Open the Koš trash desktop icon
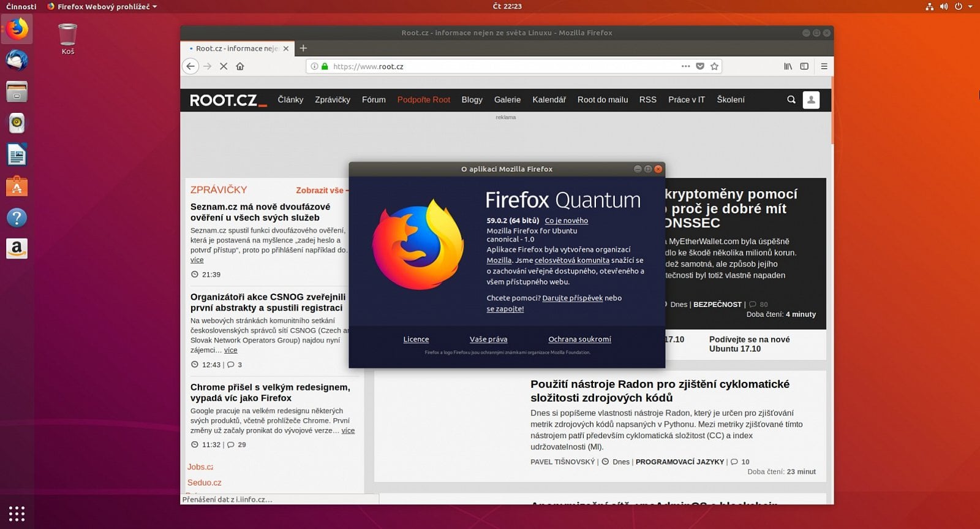This screenshot has width=980, height=529. [x=67, y=39]
